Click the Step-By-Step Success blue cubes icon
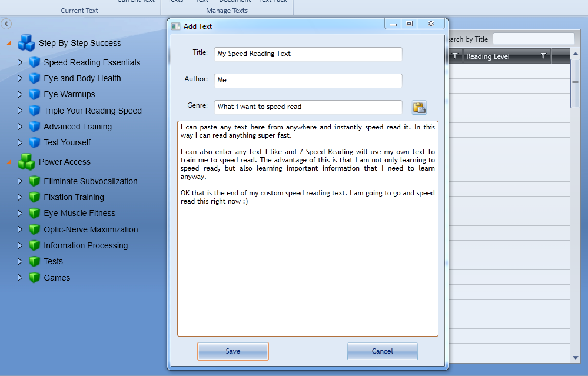Viewport: 588px width, 376px height. 26,43
